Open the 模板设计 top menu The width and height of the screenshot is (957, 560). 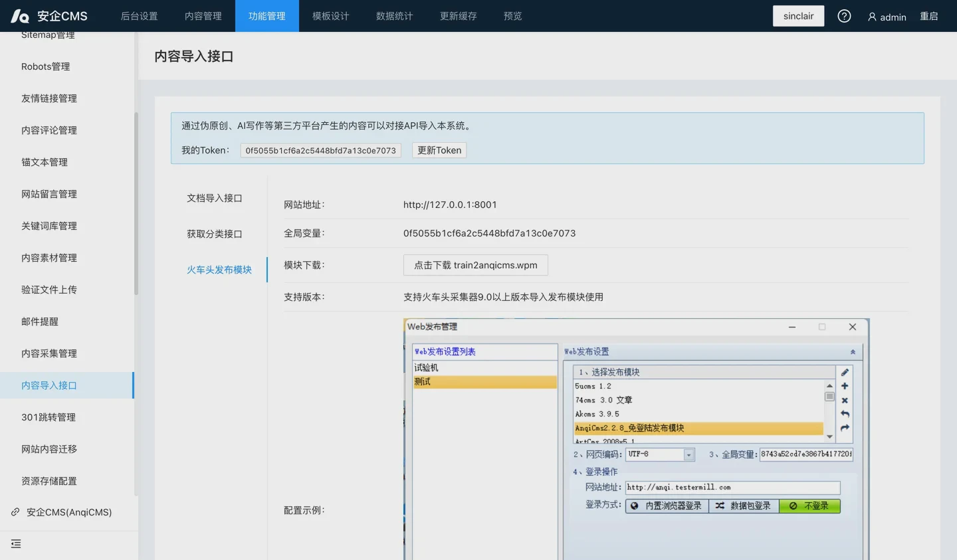pyautogui.click(x=330, y=16)
